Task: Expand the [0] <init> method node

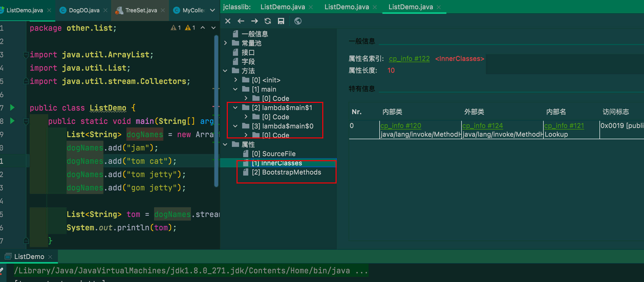Action: 236,80
